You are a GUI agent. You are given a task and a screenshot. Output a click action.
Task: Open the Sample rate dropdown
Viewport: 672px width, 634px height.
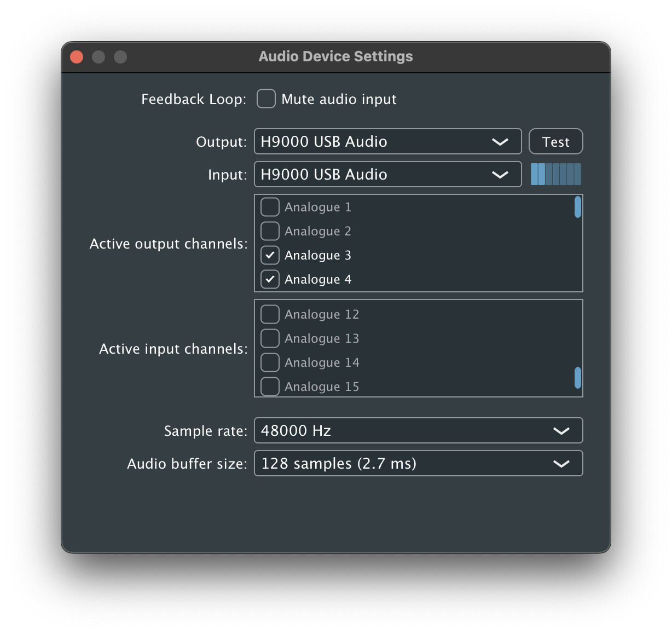tap(418, 431)
